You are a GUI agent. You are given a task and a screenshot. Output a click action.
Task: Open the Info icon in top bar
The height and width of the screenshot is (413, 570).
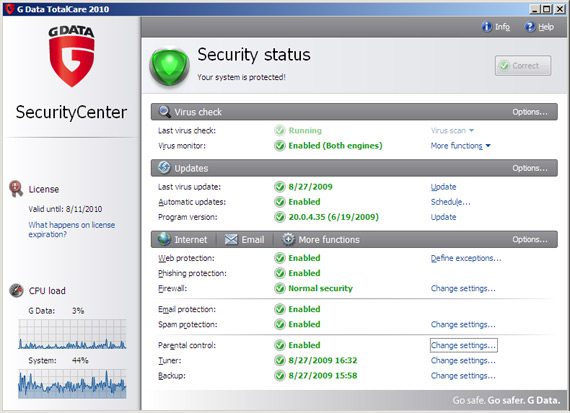(x=487, y=27)
